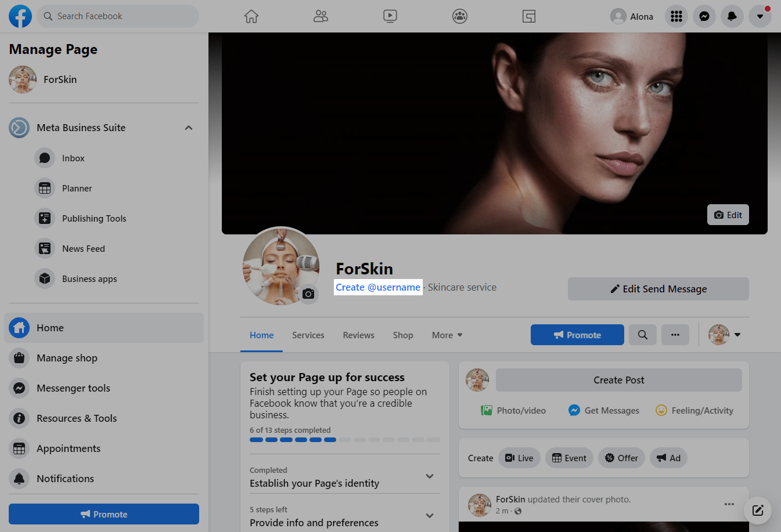Screen dimensions: 781x532
Task: Click the Create @username link
Action: [x=378, y=287]
